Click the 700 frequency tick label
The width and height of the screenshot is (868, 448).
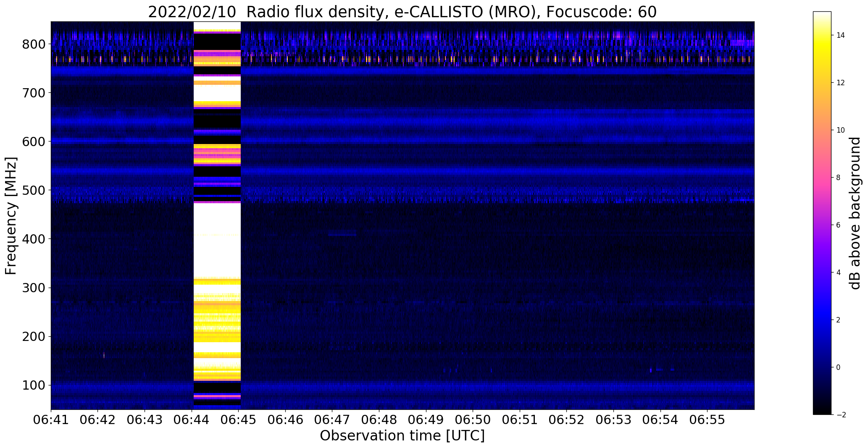click(x=33, y=93)
